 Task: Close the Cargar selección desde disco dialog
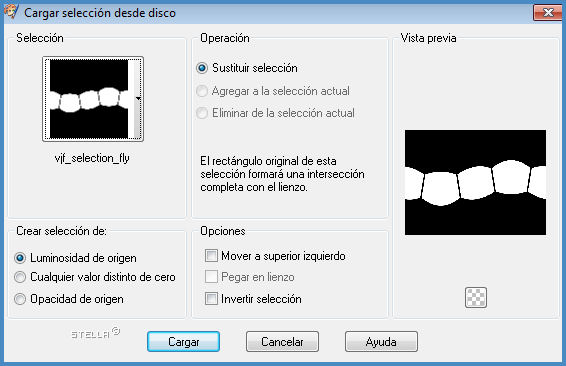click(548, 13)
